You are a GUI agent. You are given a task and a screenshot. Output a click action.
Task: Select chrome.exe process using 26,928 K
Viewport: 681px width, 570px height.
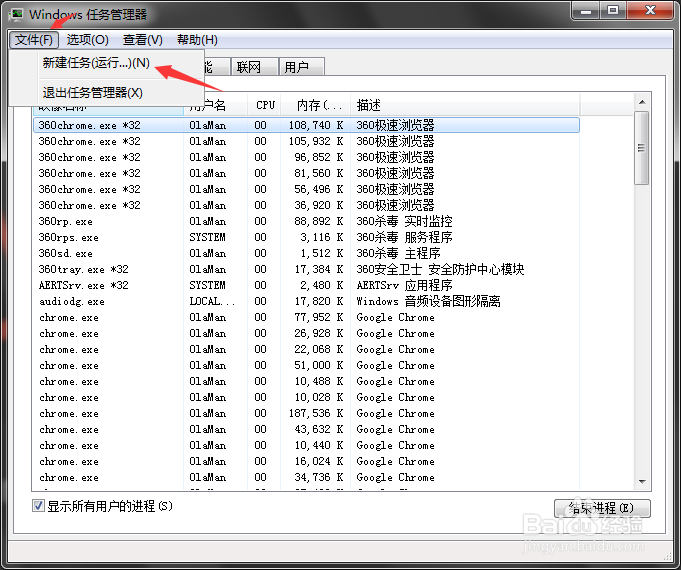[306, 333]
